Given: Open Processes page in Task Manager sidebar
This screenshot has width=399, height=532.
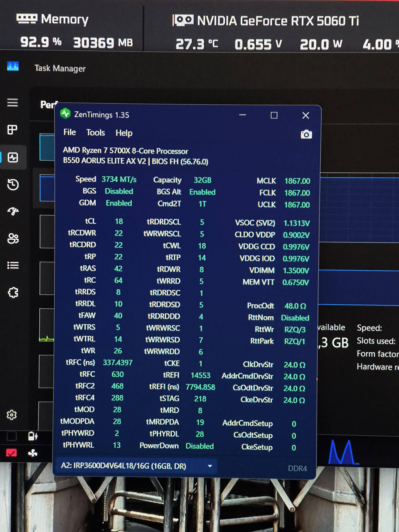Looking at the screenshot, I should click(13, 130).
